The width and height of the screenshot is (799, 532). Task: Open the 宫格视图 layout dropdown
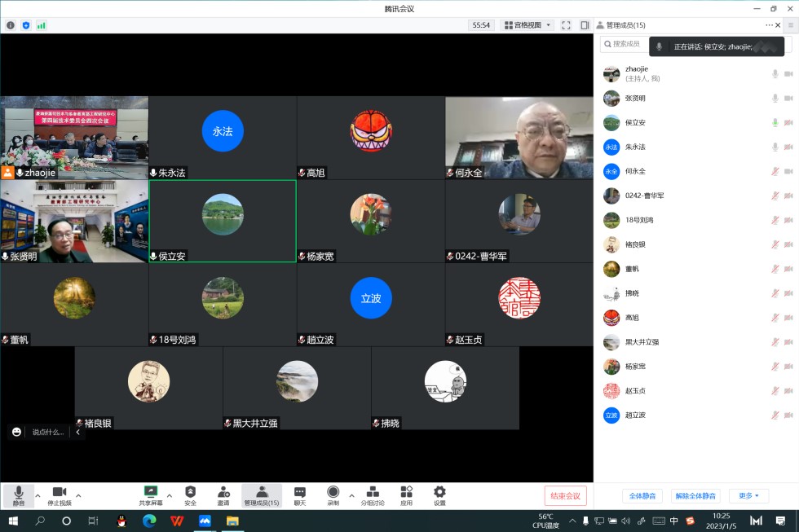click(528, 25)
